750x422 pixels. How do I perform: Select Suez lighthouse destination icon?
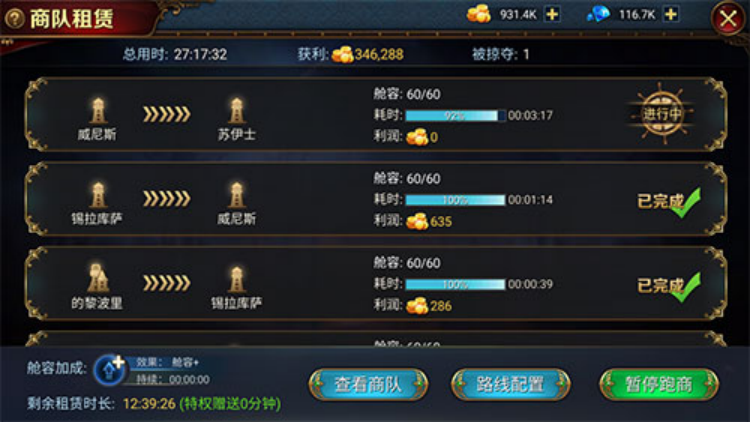(237, 111)
